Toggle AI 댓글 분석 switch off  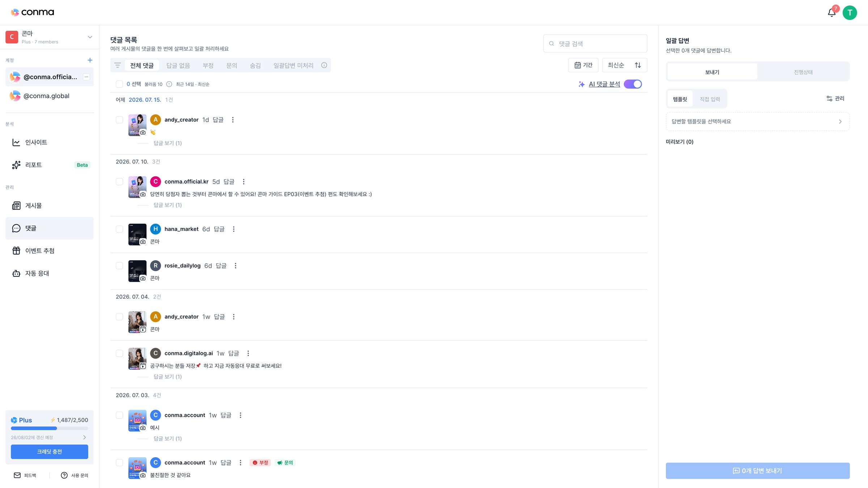(x=633, y=84)
